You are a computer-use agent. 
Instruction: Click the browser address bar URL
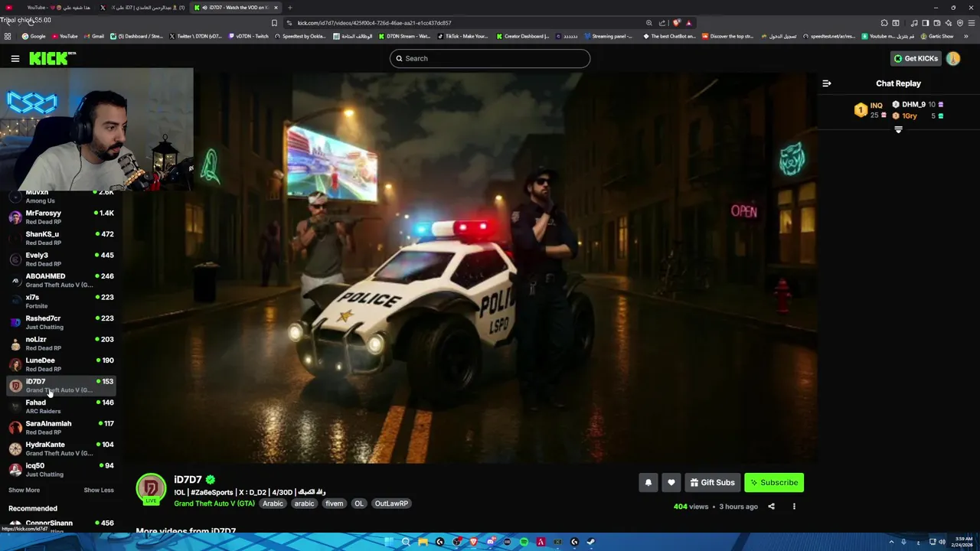374,23
